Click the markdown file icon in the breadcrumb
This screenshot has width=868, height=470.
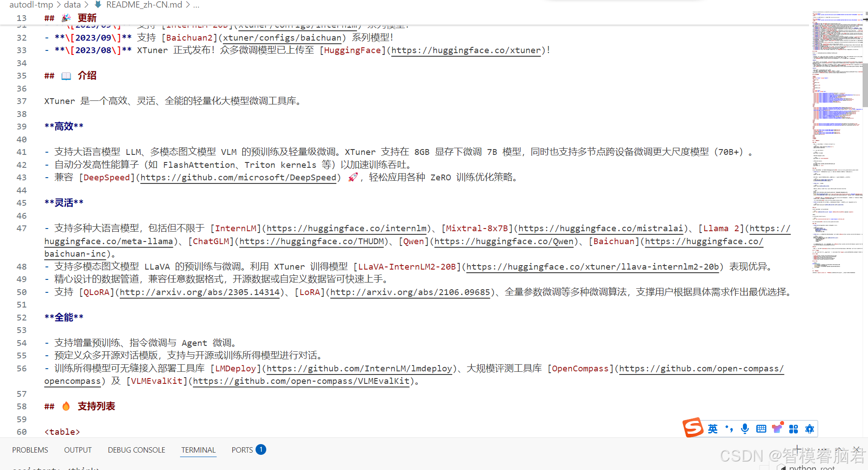pyautogui.click(x=98, y=5)
